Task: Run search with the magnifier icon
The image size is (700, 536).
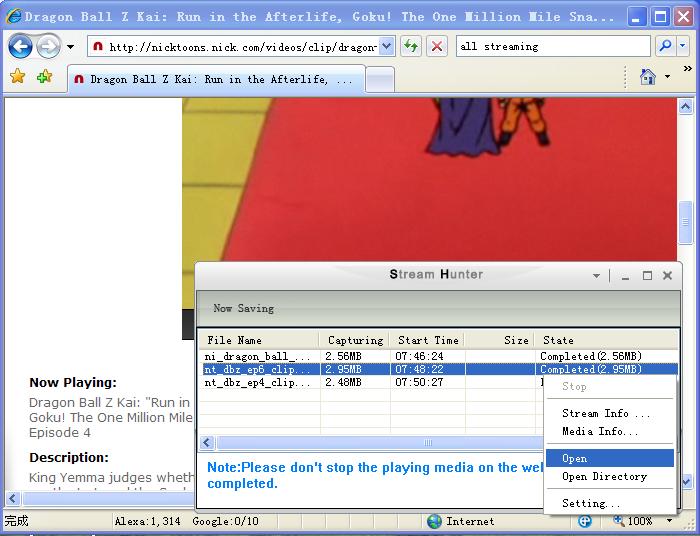Action: point(665,46)
